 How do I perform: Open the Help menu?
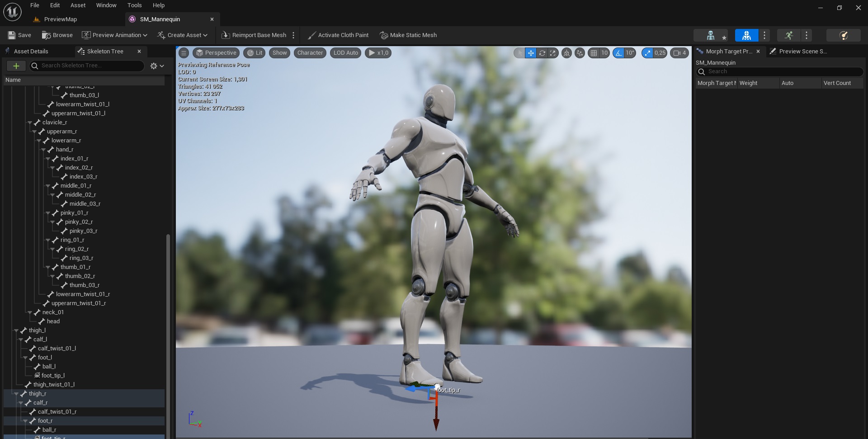pos(159,5)
